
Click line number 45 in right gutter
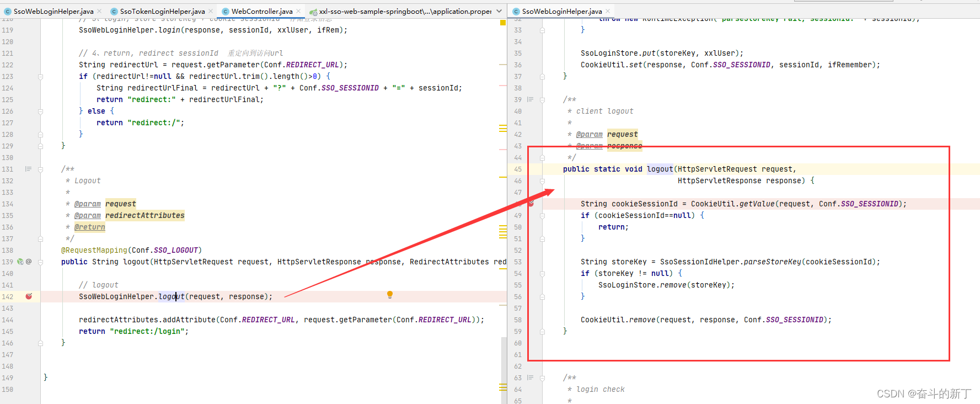coord(518,169)
